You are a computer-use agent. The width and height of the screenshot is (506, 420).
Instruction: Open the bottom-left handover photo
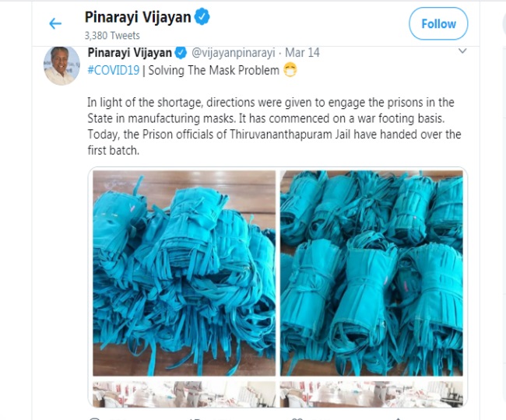pos(184,394)
